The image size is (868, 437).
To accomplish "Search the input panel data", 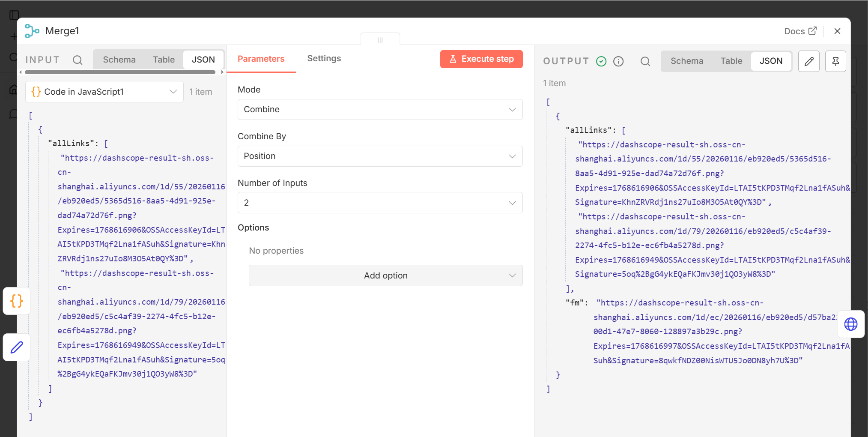I will click(78, 60).
